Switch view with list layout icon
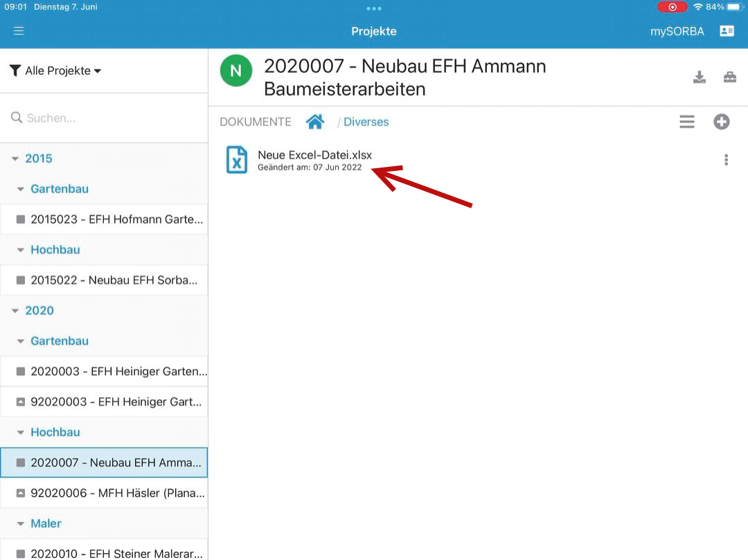 pyautogui.click(x=686, y=122)
